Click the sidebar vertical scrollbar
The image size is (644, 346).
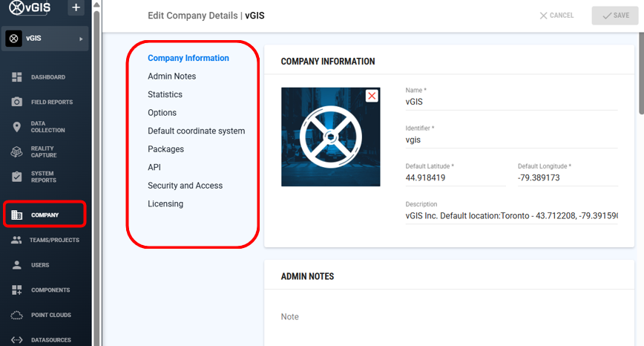pyautogui.click(x=96, y=177)
